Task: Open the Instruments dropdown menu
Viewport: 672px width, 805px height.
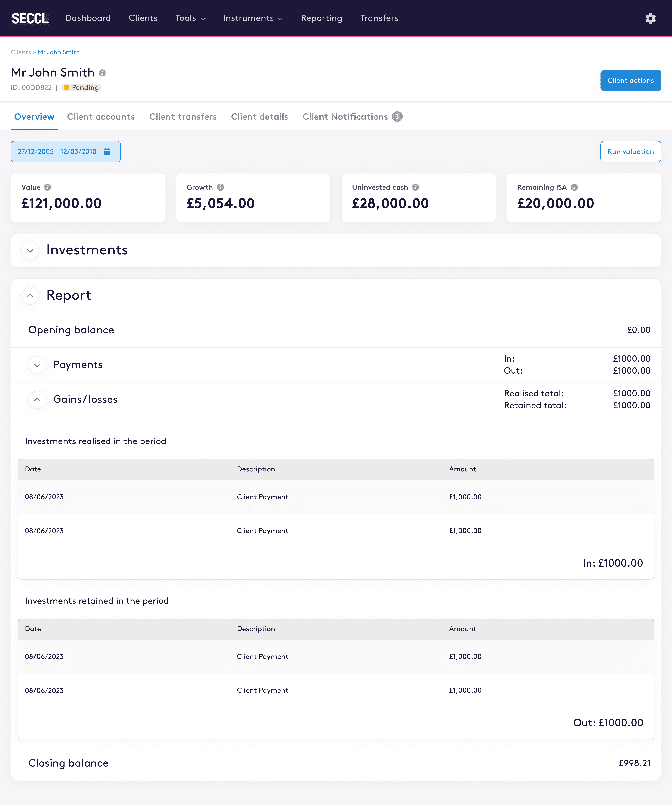Action: pyautogui.click(x=253, y=18)
